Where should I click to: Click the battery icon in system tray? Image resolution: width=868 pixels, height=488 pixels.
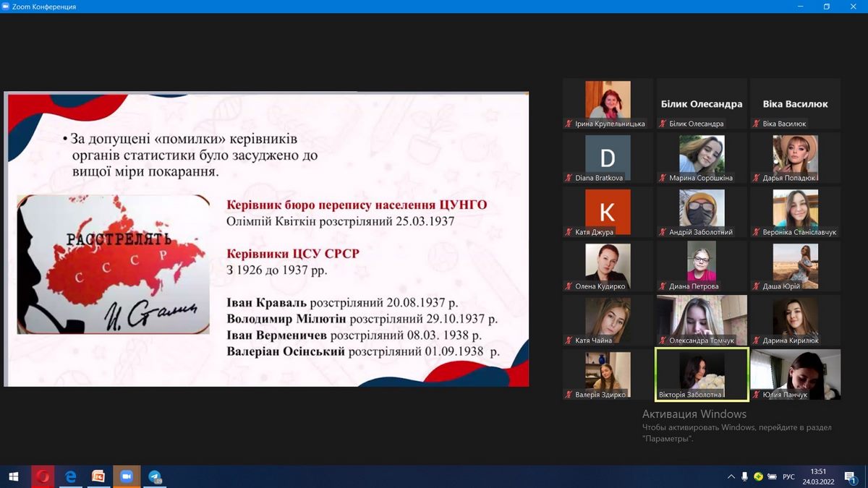click(772, 476)
